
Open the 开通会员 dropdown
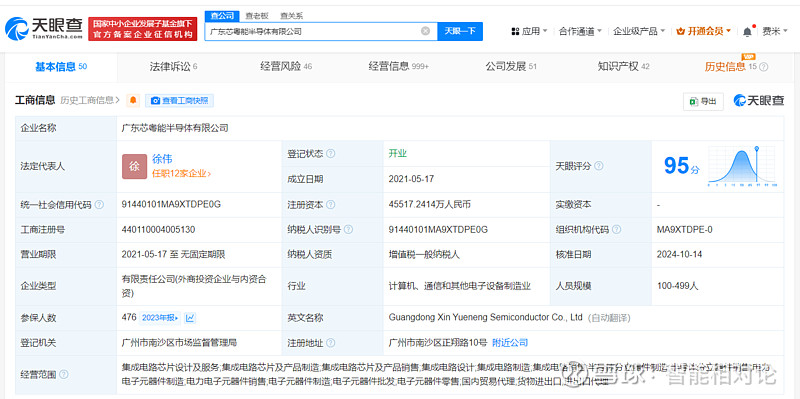704,31
